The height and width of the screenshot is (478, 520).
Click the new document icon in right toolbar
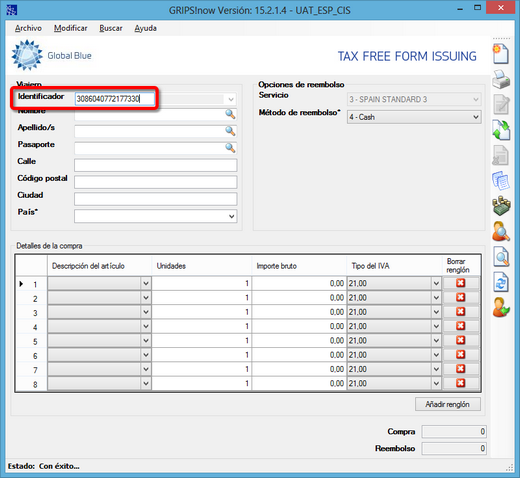501,54
